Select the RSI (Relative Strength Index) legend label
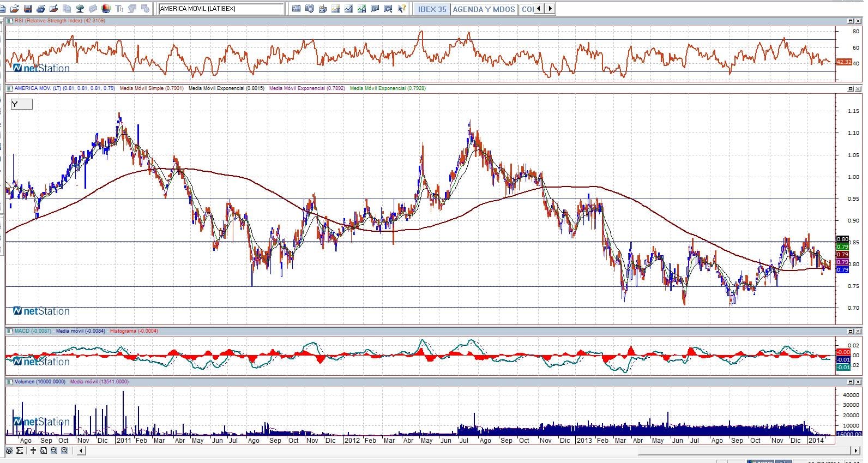868x463 pixels. tap(48, 21)
